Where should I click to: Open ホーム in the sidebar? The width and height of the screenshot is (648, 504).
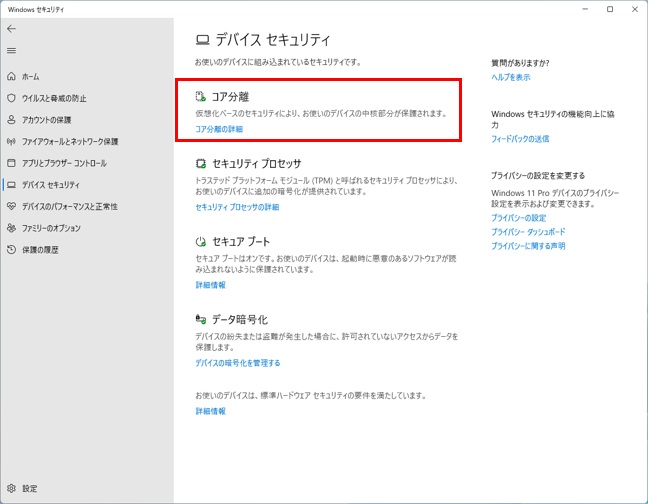tap(31, 77)
